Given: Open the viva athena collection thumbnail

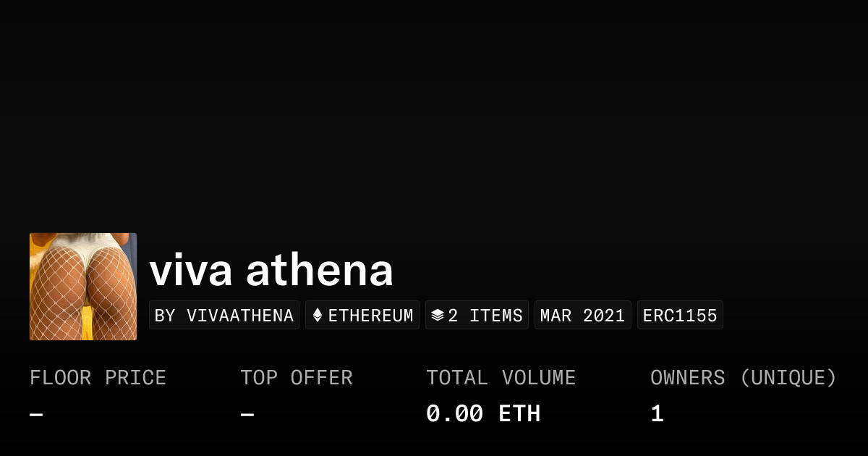Looking at the screenshot, I should coord(83,287).
